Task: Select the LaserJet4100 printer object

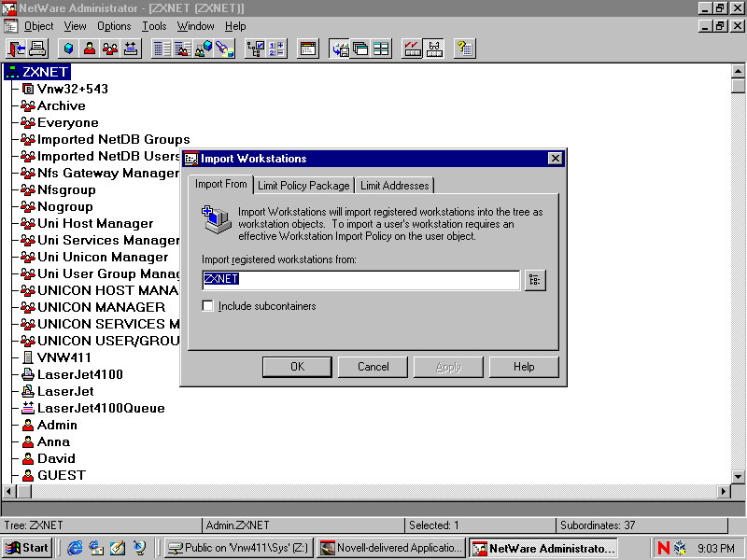Action: coord(73,375)
